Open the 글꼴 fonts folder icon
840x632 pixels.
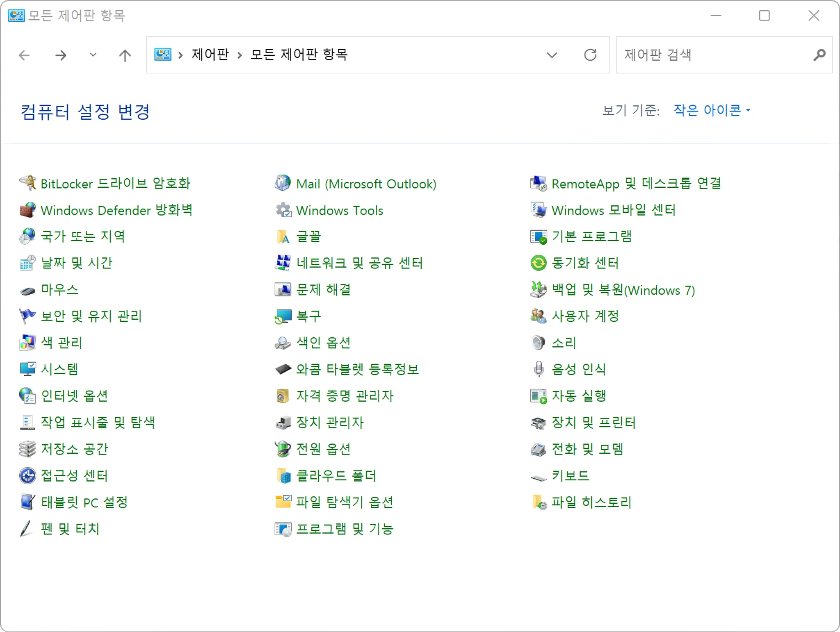283,236
